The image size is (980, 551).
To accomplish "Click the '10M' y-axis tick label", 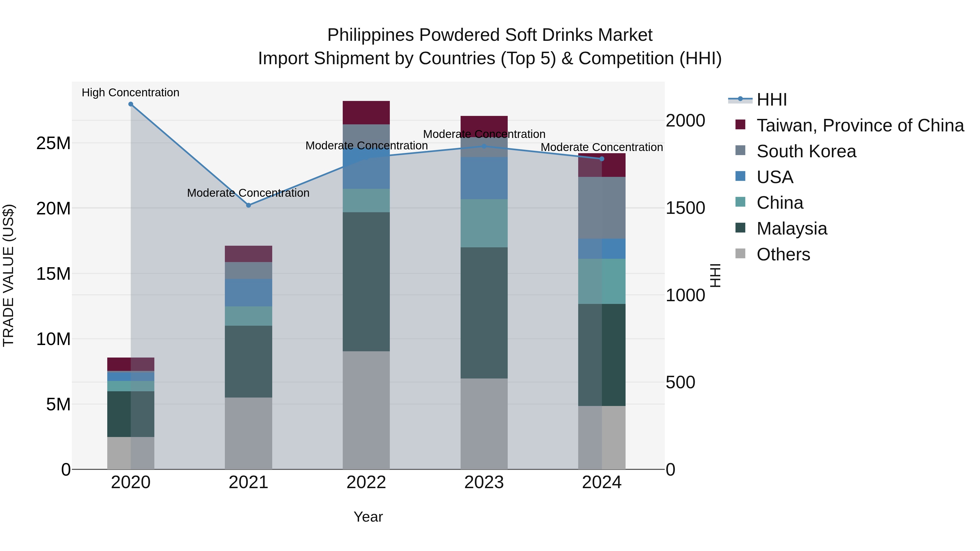I will pos(54,339).
